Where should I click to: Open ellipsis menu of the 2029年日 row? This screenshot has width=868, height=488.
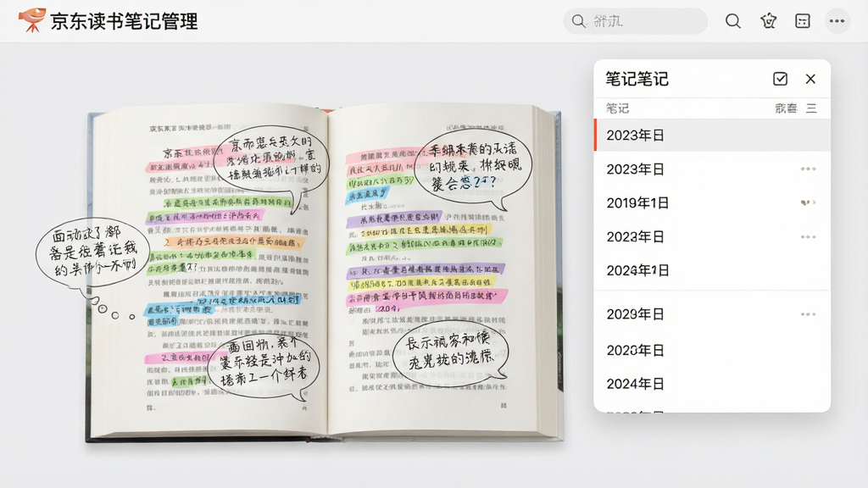point(808,314)
